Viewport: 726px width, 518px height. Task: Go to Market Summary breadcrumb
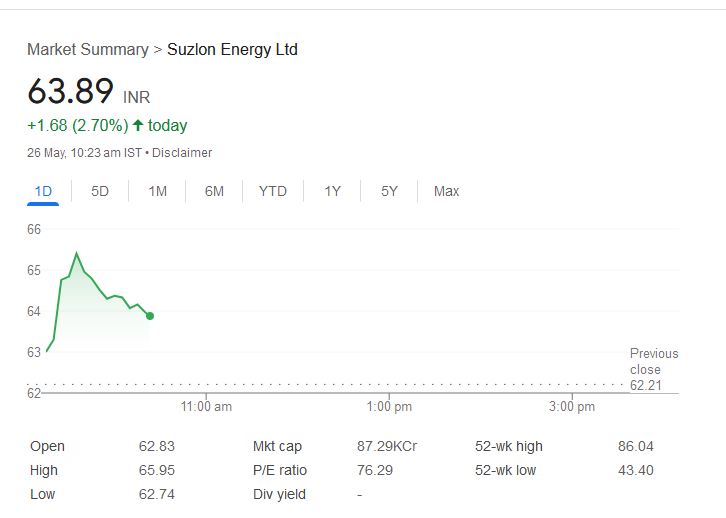(88, 49)
